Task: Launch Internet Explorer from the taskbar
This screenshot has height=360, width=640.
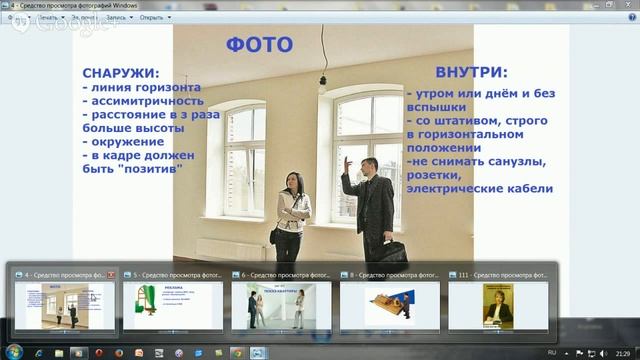Action: pos(39,353)
